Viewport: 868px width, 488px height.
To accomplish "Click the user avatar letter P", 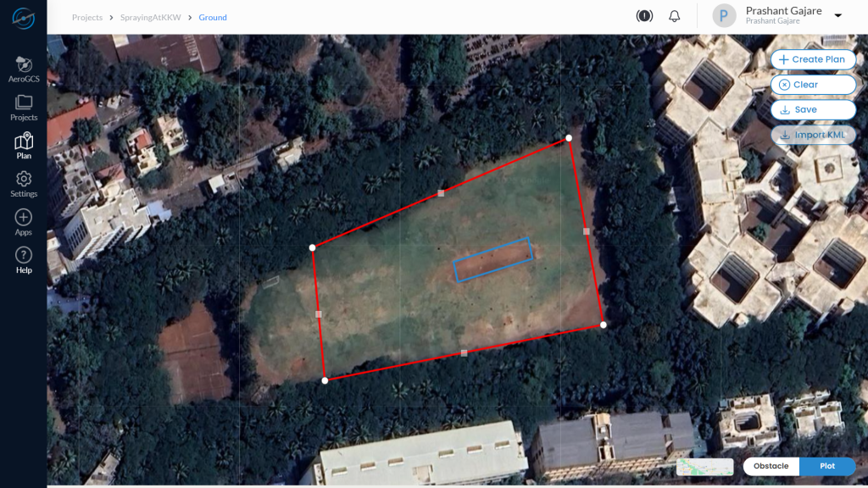I will coord(724,16).
